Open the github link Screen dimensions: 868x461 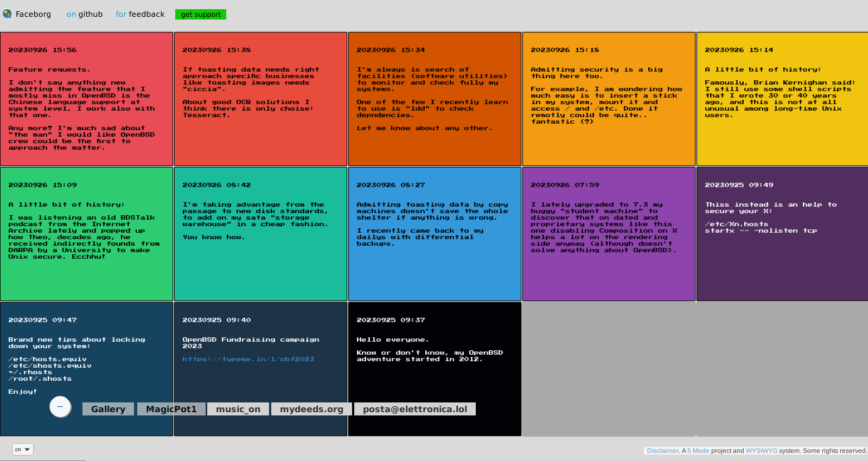point(84,14)
